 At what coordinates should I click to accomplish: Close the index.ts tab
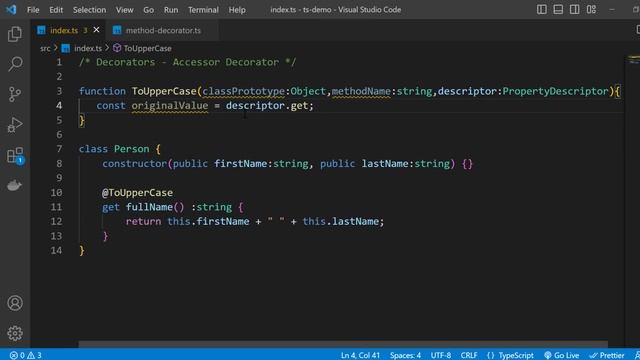(96, 30)
